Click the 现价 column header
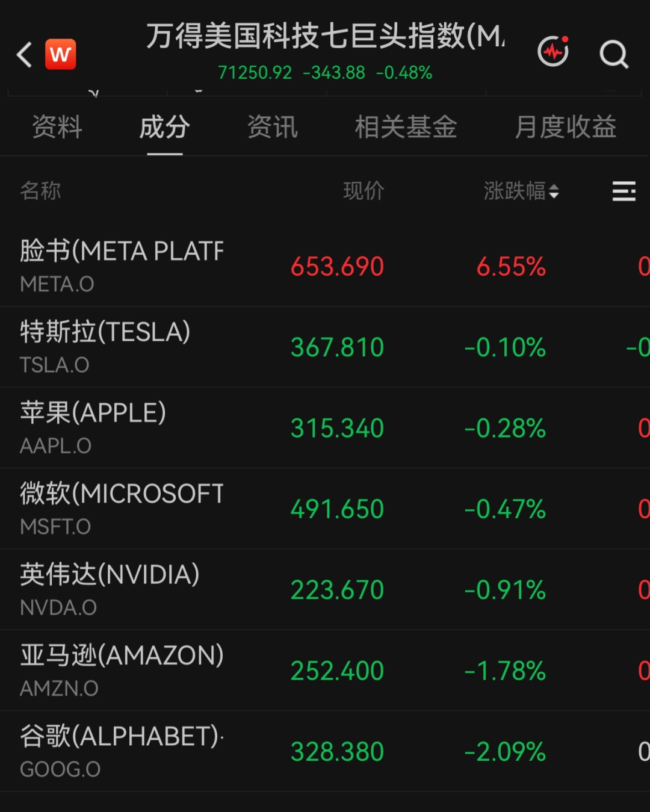The height and width of the screenshot is (812, 650). [364, 191]
